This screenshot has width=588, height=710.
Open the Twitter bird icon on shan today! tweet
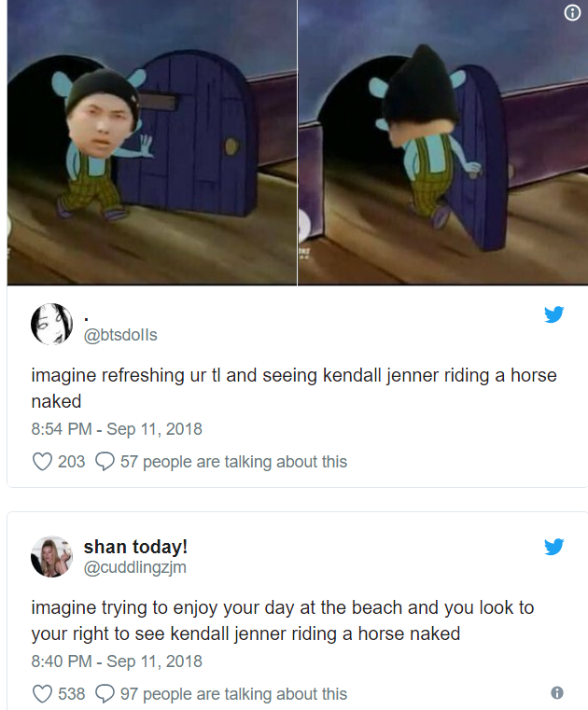554,547
